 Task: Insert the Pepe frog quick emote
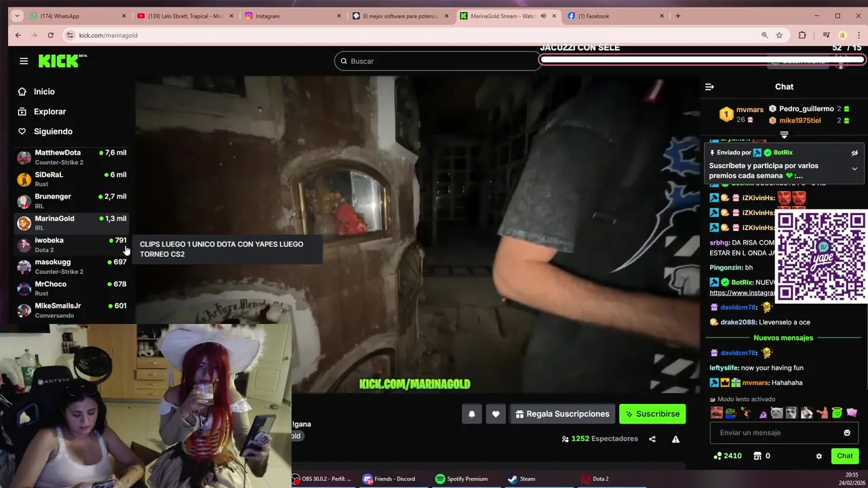pyautogui.click(x=731, y=413)
